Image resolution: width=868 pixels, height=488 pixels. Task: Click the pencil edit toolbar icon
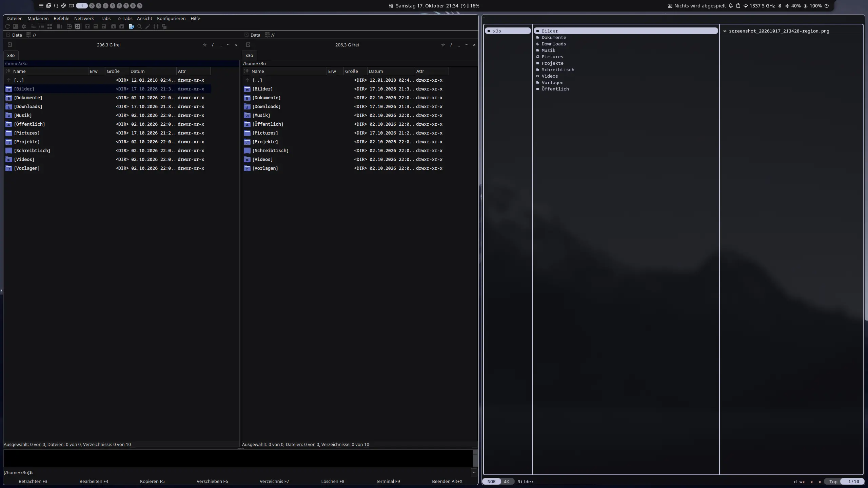click(x=147, y=26)
